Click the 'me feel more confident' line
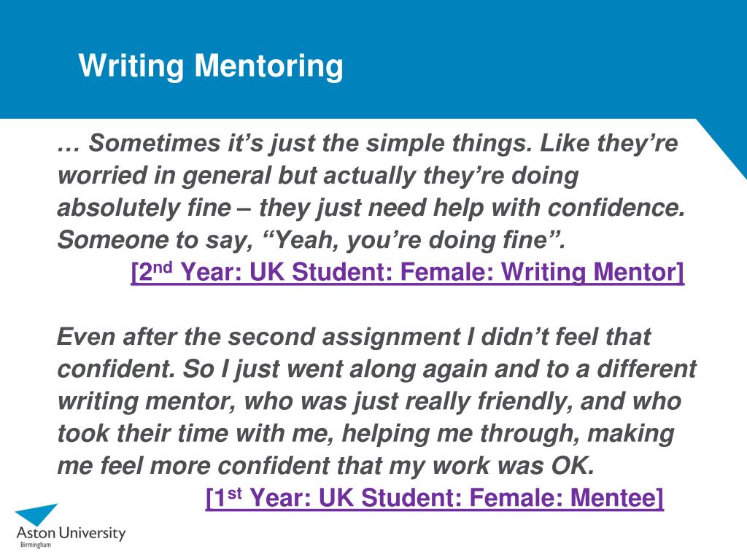Viewport: 747px width, 560px height. pyautogui.click(x=326, y=465)
